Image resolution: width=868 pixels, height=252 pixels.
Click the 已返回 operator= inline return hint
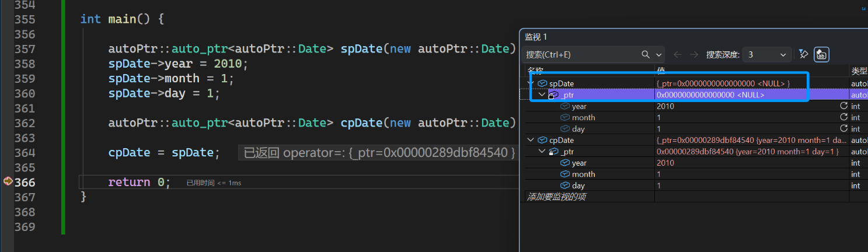point(379,153)
